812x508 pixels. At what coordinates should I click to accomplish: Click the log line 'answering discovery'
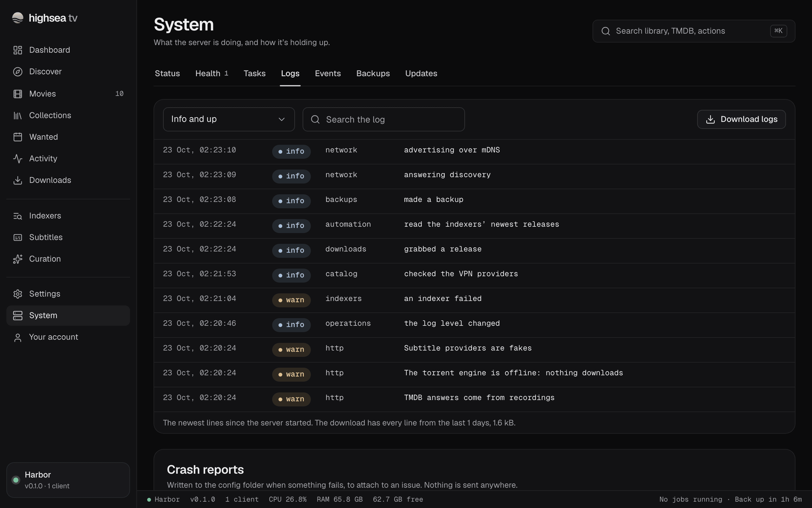click(x=447, y=175)
